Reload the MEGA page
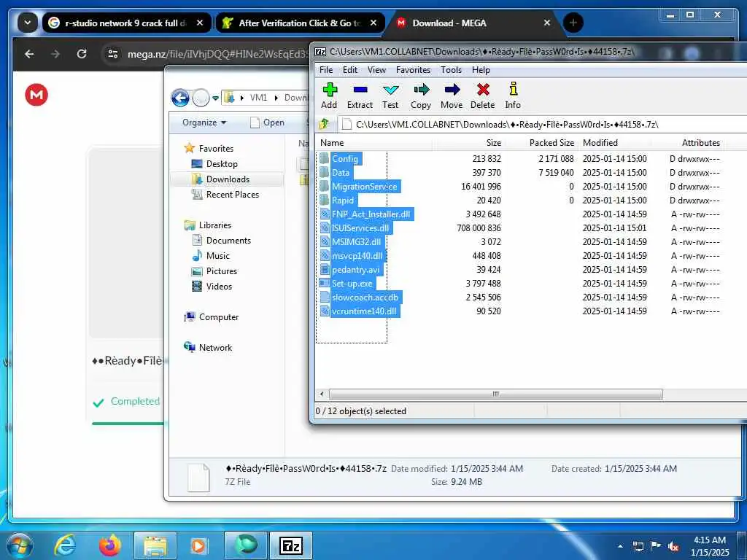Screen dimensions: 747x560 [82, 54]
